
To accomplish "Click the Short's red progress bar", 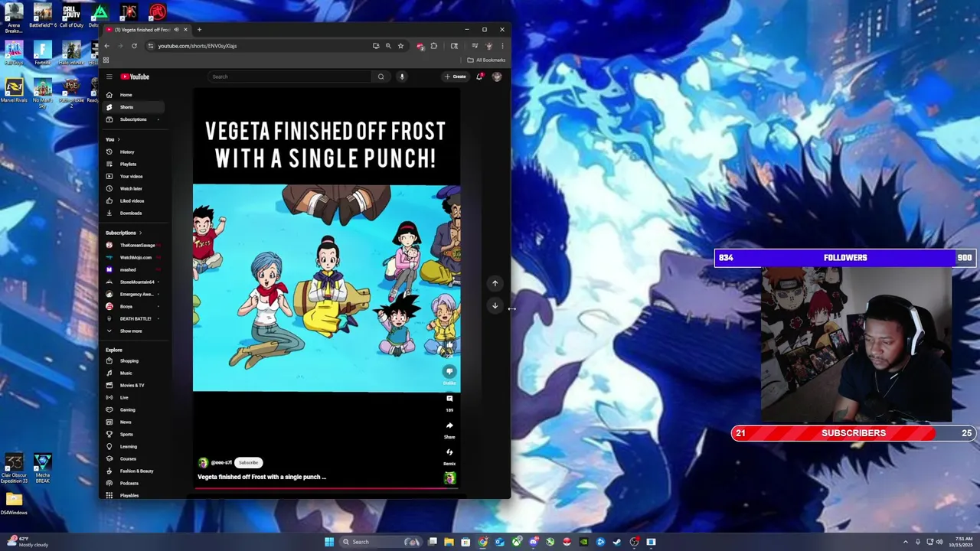I will point(327,487).
